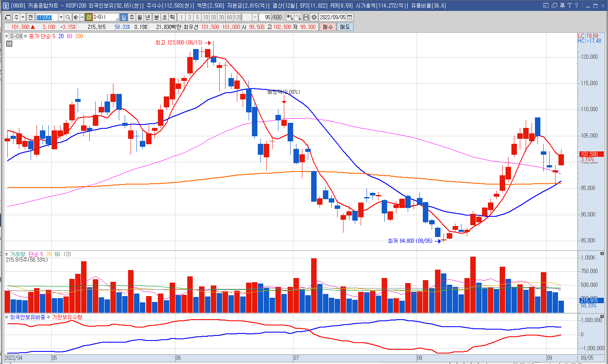
Task: Click the 매수 buy button
Action: pos(328,27)
